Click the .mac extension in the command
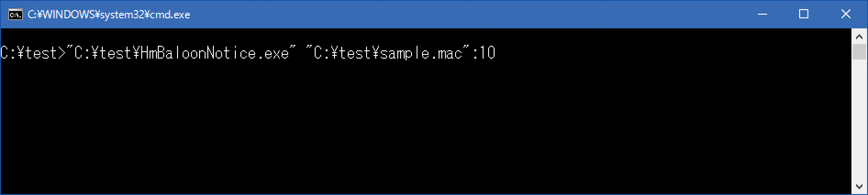This screenshot has height=195, width=868. [x=446, y=54]
